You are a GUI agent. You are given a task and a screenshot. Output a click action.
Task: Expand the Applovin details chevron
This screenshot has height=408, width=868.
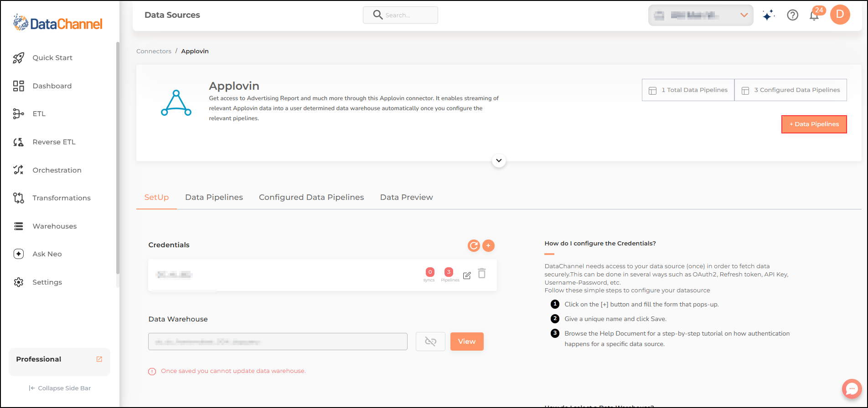499,161
